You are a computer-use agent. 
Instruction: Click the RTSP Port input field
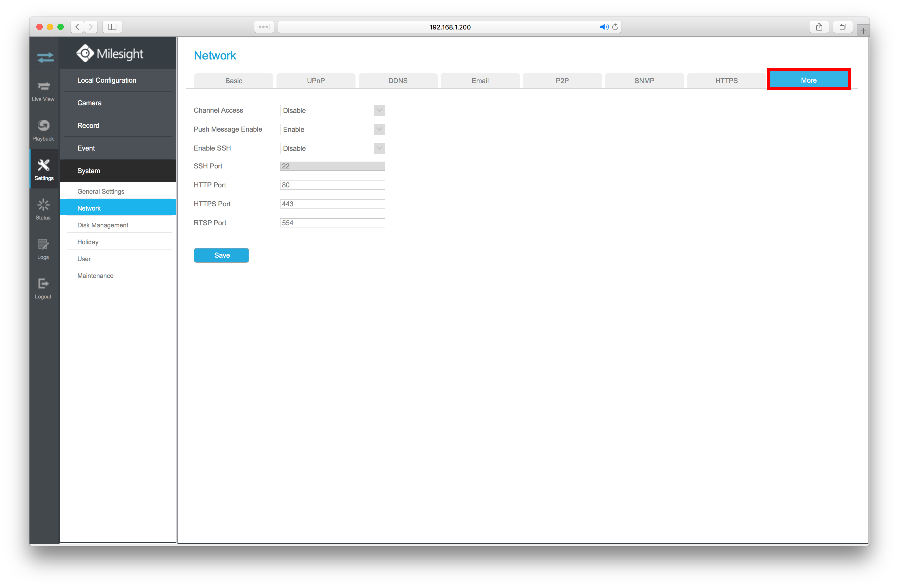pos(332,223)
